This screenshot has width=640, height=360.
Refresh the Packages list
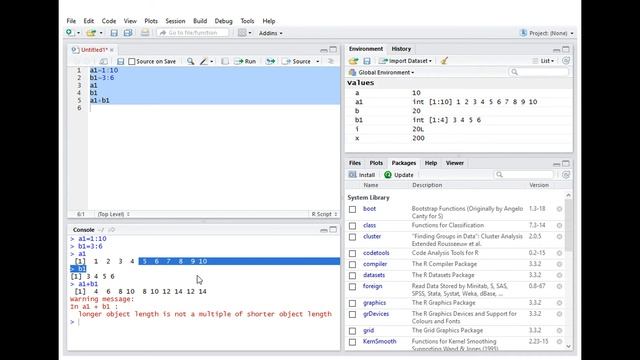[x=566, y=175]
